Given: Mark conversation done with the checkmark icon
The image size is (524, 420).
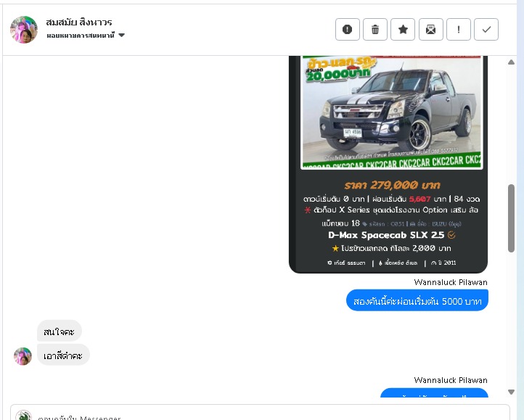Looking at the screenshot, I should click(x=486, y=30).
